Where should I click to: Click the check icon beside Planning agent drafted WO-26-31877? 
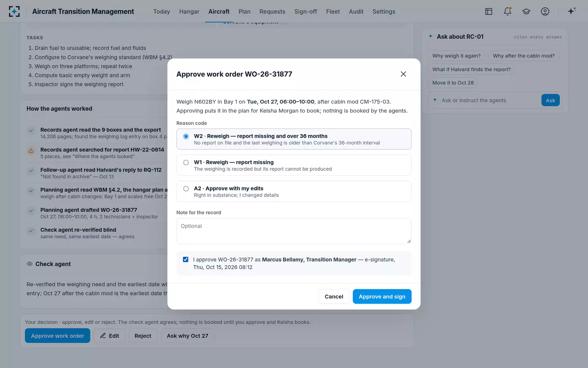click(31, 211)
